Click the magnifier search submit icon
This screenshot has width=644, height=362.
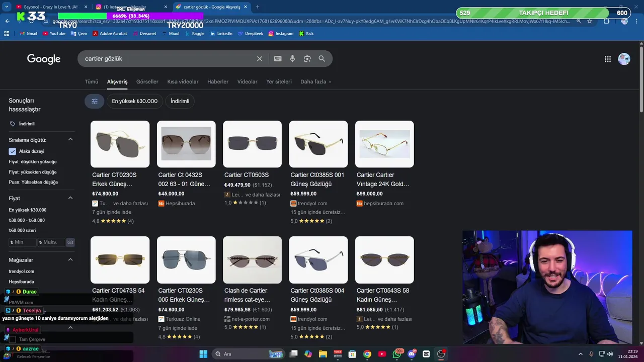[322, 59]
